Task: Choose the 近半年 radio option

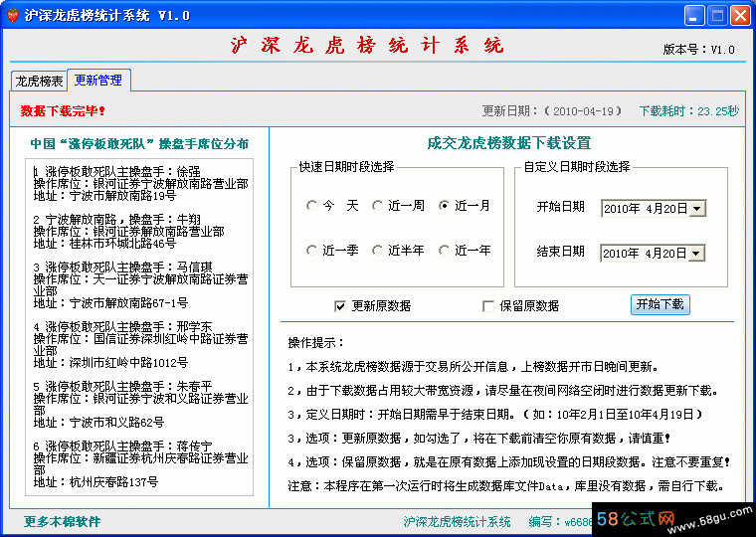Action: pyautogui.click(x=378, y=251)
